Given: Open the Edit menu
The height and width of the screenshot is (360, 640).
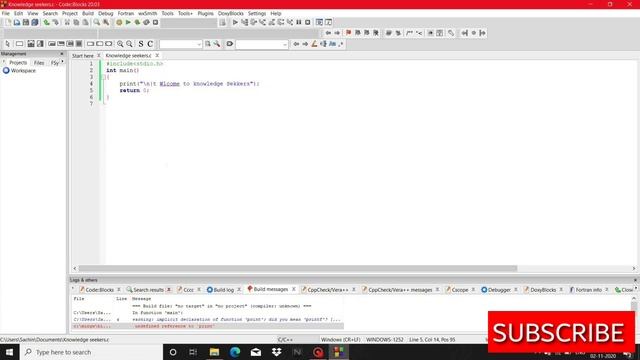Looking at the screenshot, I should 18,13.
